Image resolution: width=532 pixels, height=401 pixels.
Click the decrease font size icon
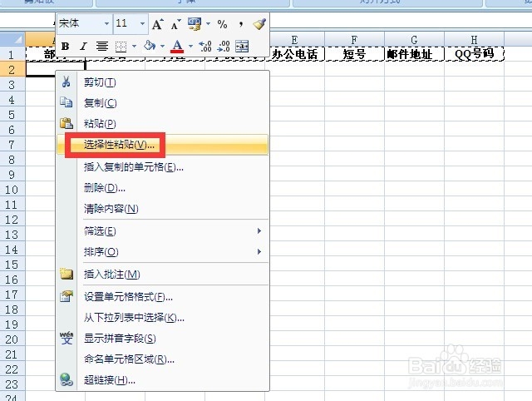pos(175,24)
